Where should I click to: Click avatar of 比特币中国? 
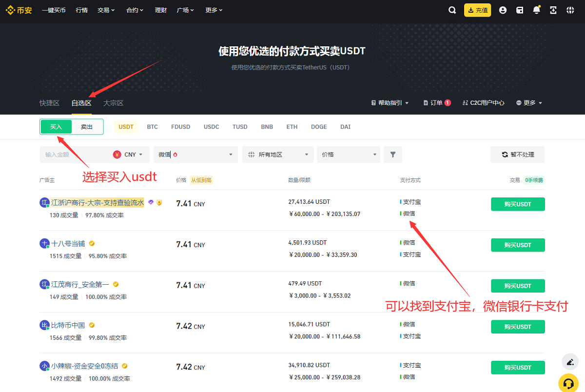point(44,326)
